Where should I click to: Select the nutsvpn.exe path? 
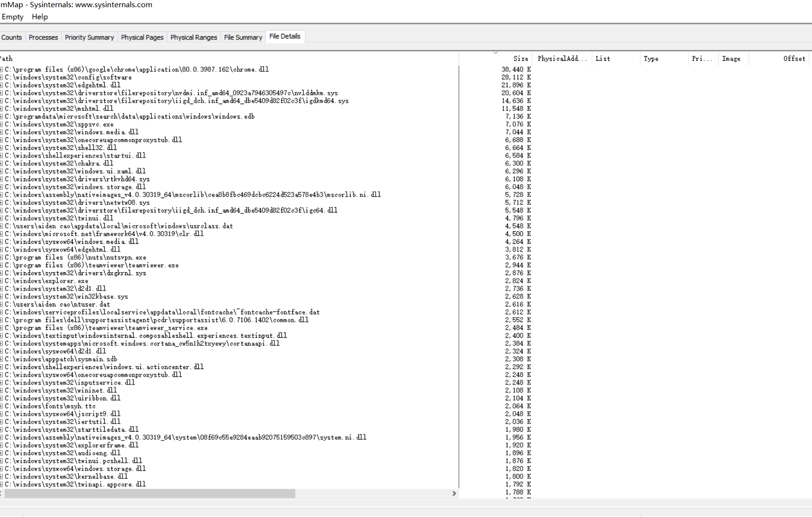pyautogui.click(x=76, y=257)
